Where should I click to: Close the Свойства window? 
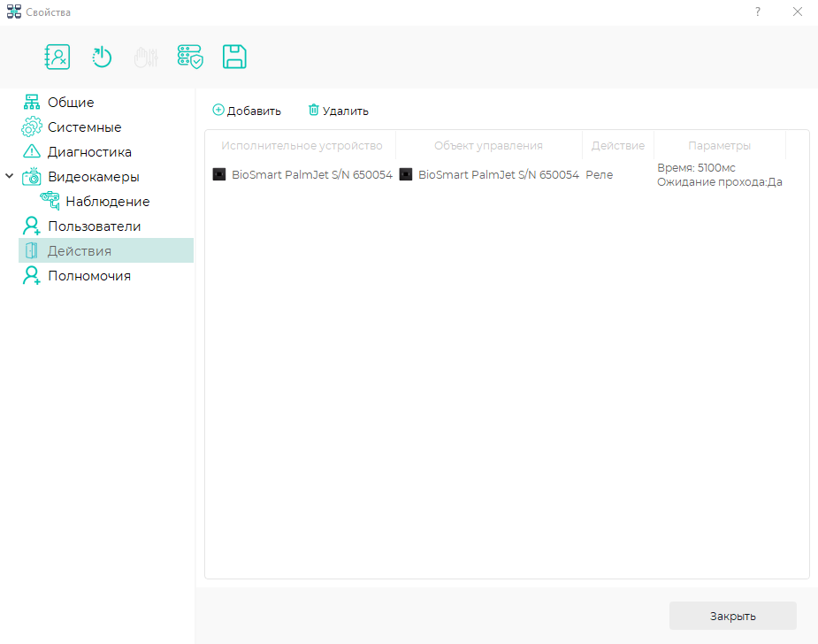click(798, 11)
